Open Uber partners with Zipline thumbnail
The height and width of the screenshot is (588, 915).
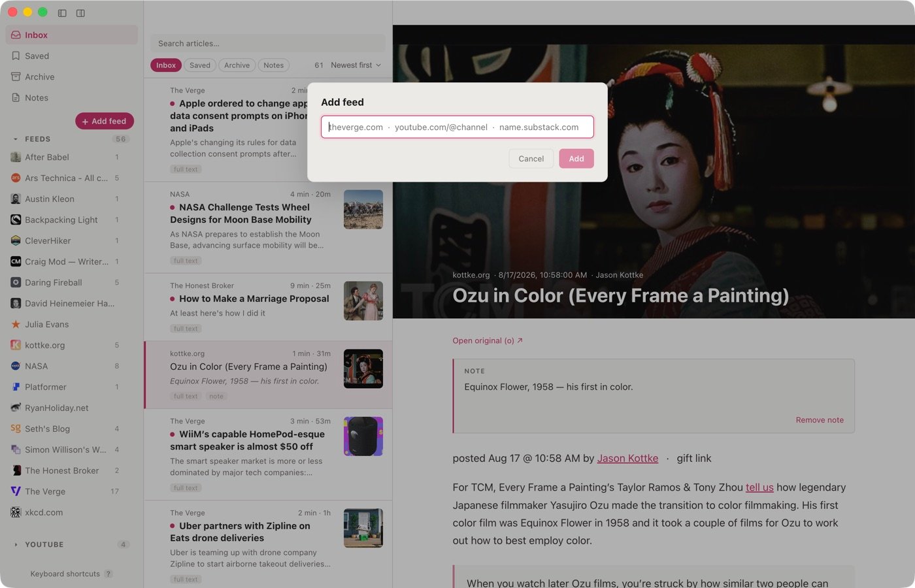coord(363,528)
